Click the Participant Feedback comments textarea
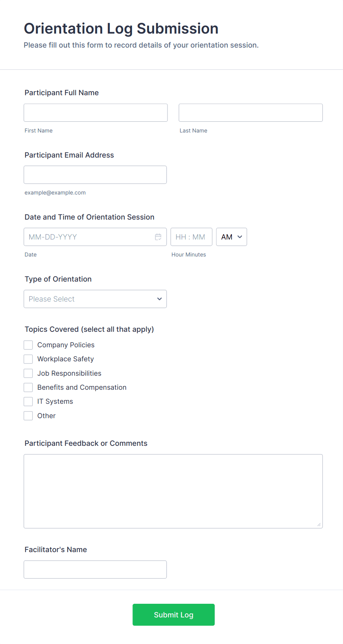Viewport: 343px width, 644px height. (x=173, y=491)
